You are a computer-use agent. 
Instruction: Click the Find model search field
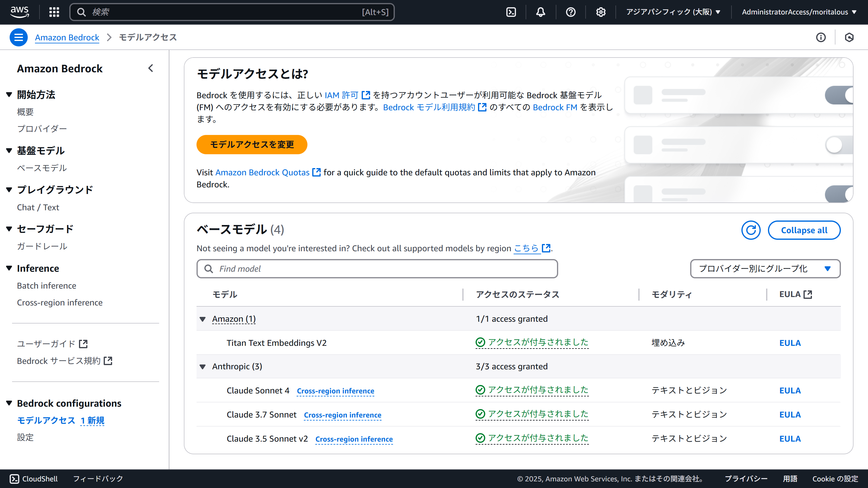pyautogui.click(x=377, y=269)
